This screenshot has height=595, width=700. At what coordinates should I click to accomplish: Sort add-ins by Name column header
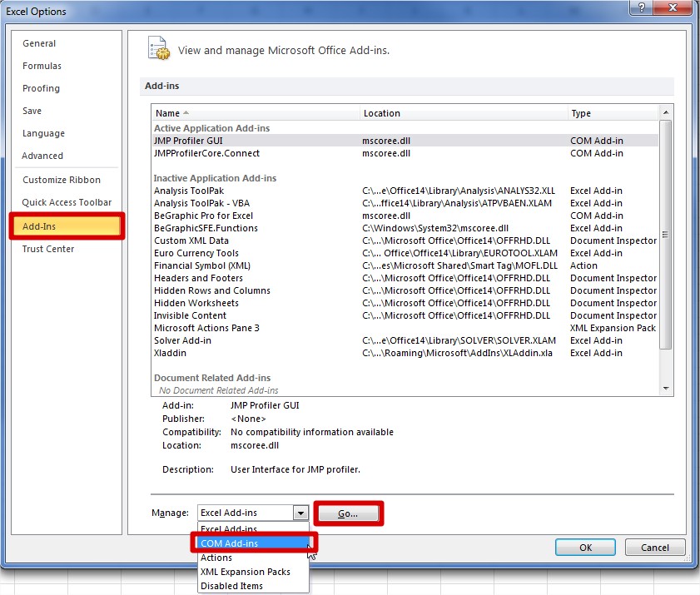tap(255, 113)
